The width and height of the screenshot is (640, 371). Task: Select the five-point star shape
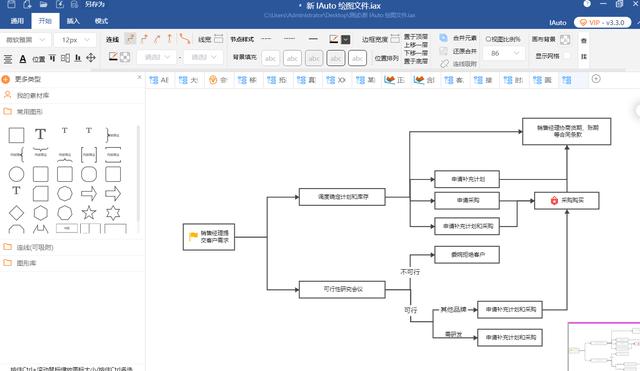(x=89, y=213)
